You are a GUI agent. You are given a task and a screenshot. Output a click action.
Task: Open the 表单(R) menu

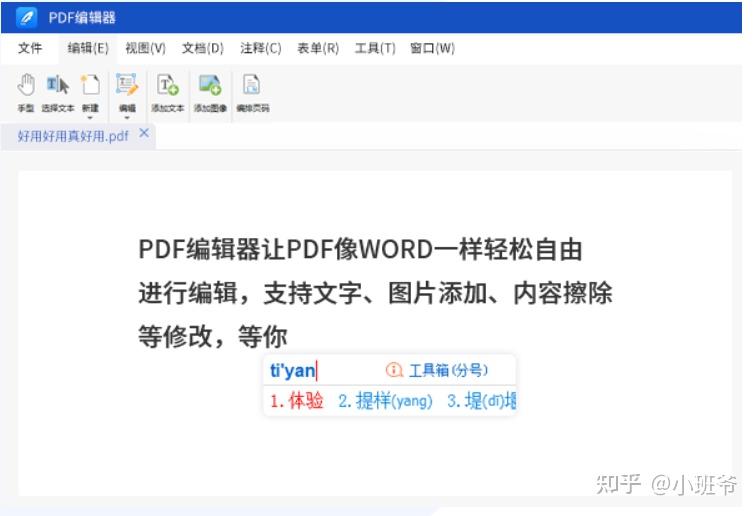point(318,48)
